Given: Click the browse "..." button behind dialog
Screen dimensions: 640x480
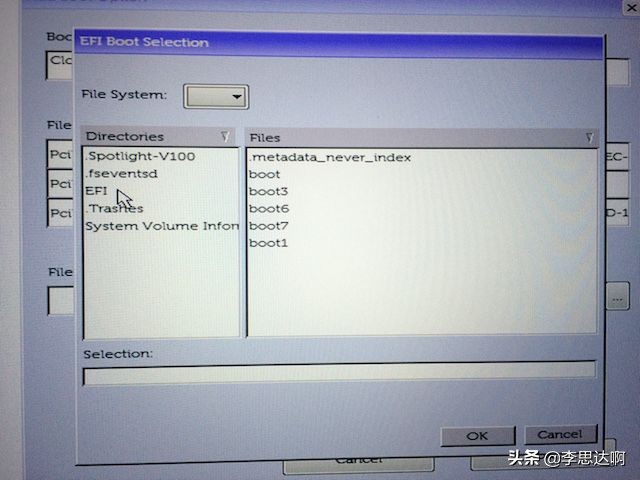Looking at the screenshot, I should click(617, 297).
